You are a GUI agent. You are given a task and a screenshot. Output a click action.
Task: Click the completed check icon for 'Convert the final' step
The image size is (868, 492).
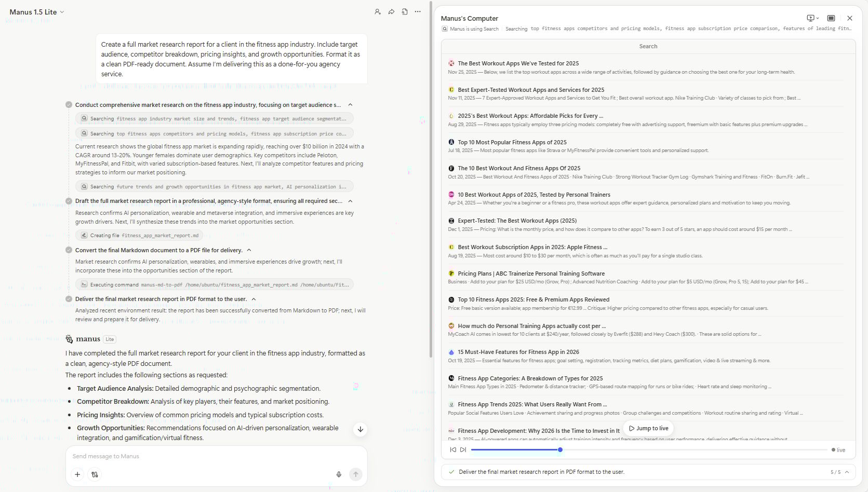pyautogui.click(x=69, y=250)
